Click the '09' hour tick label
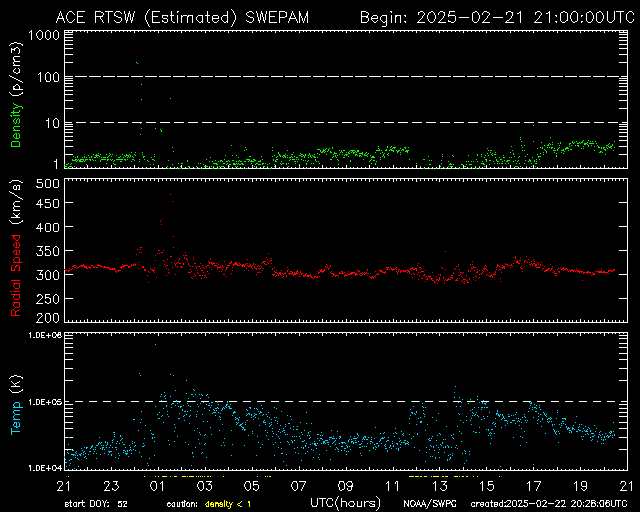Screen dimensions: 640x512 tap(345, 486)
